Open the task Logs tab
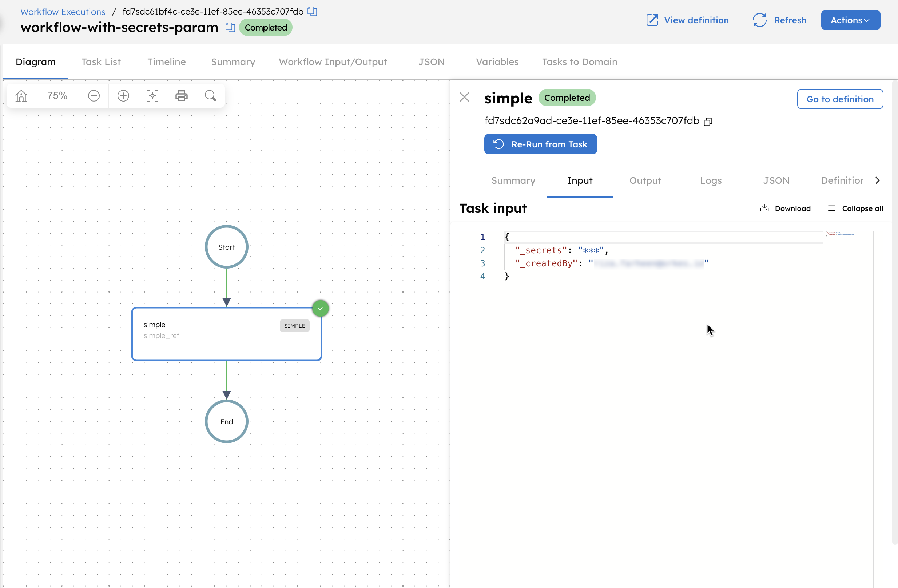Viewport: 898px width, 588px height. (711, 180)
